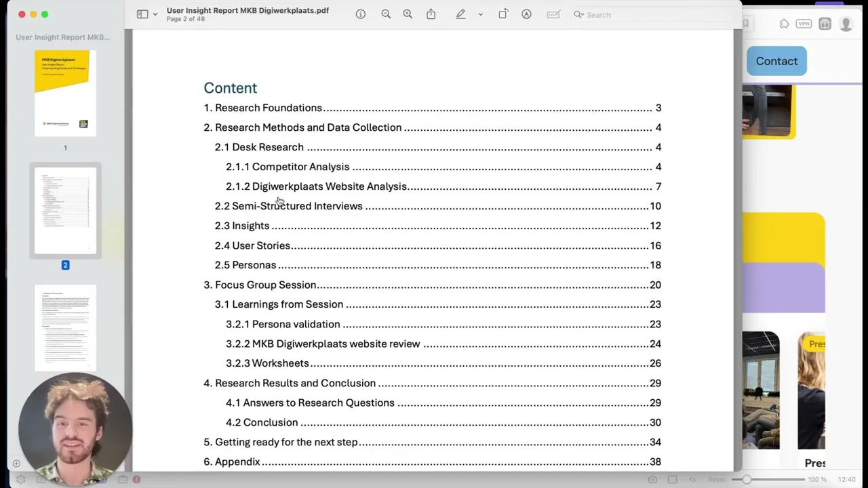The image size is (868, 488).
Task: Open '2.1.2 Digiwerkplaats Website Analysis' entry
Action: coord(443,186)
